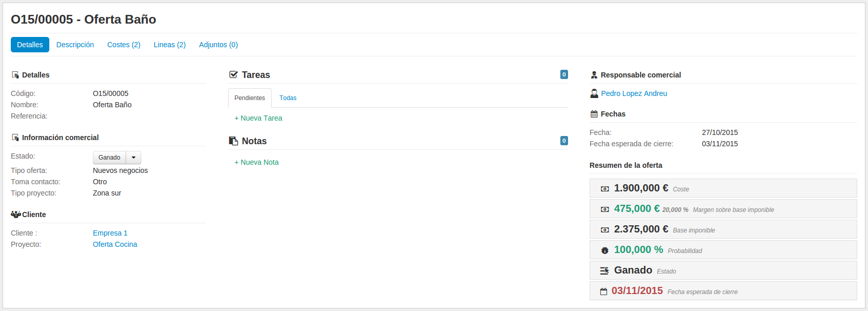Click the Notas count badge

(x=564, y=141)
